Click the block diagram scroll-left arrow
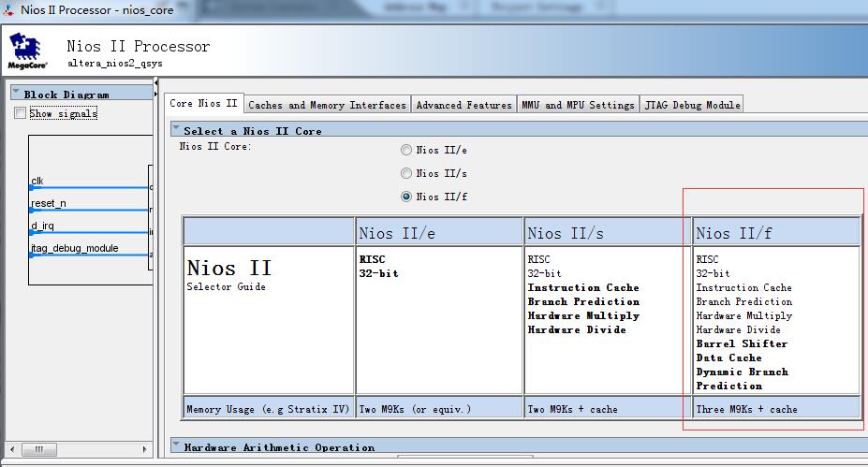 tap(12, 449)
